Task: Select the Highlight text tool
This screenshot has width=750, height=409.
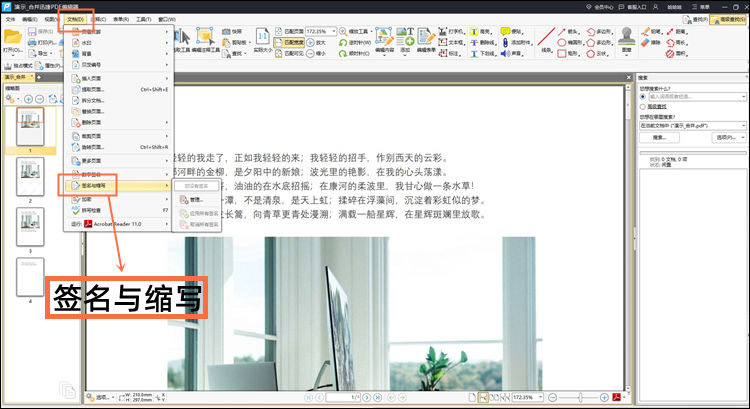Action: point(482,32)
